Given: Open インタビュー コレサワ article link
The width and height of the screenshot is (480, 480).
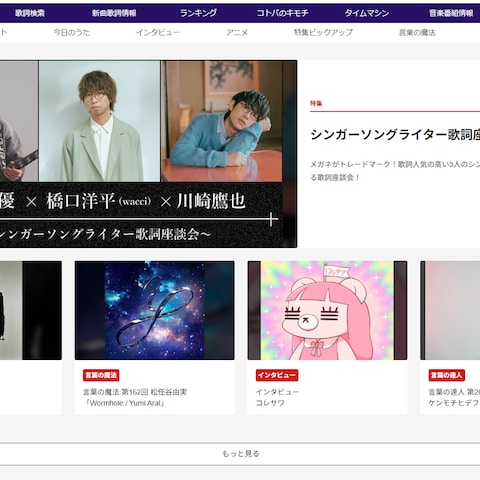Looking at the screenshot, I should (x=277, y=397).
